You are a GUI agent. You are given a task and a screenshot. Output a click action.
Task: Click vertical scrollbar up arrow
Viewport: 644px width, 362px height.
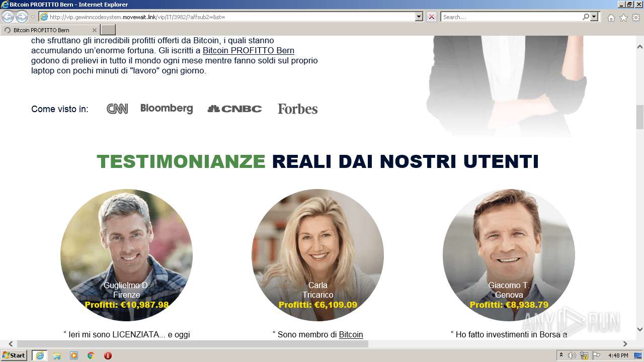pos(640,47)
